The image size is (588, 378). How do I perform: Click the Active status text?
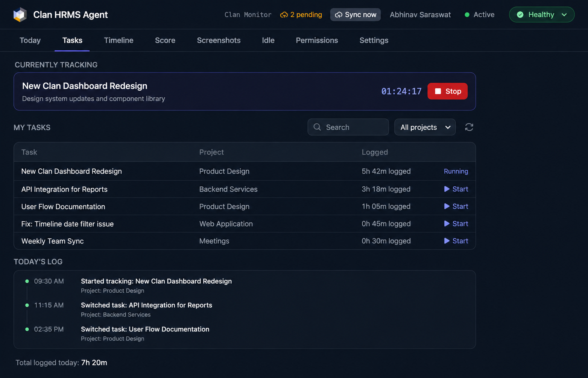(x=484, y=15)
